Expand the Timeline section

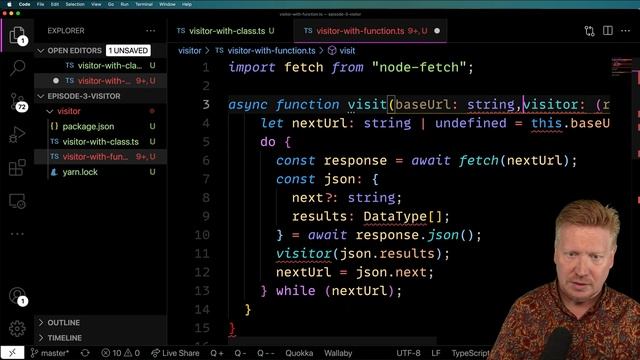(100, 338)
